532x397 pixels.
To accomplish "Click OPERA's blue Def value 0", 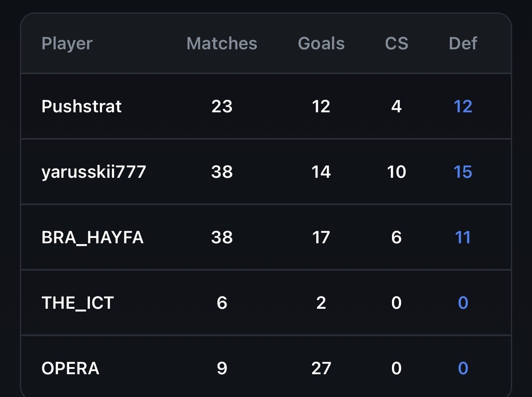I will tap(463, 368).
